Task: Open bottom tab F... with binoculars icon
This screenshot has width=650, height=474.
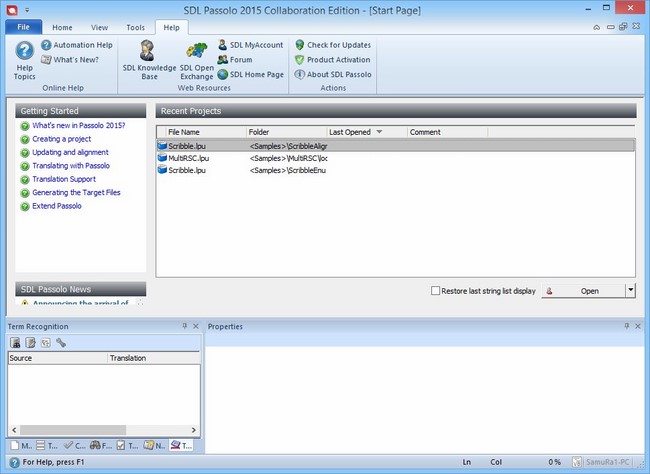Action: pyautogui.click(x=101, y=446)
